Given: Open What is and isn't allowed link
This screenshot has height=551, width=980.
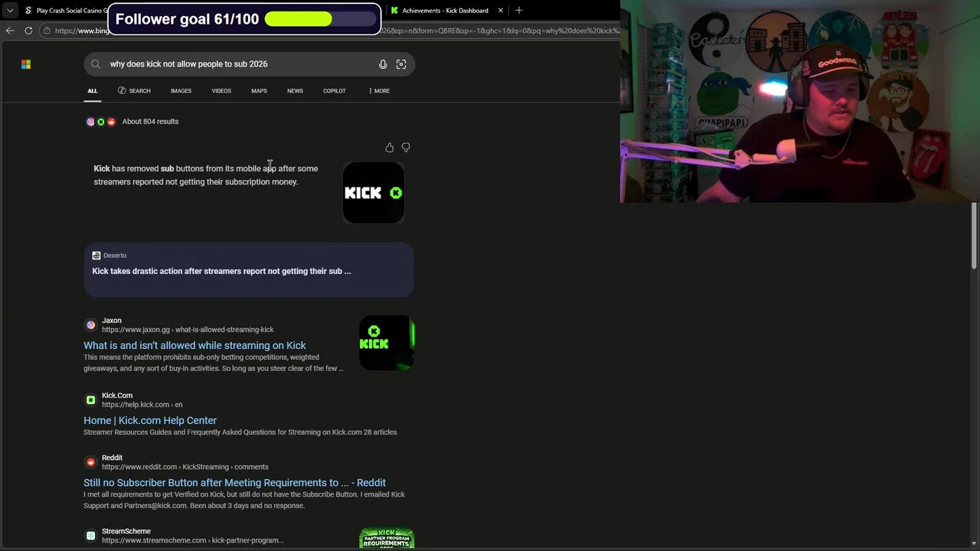Looking at the screenshot, I should (194, 345).
